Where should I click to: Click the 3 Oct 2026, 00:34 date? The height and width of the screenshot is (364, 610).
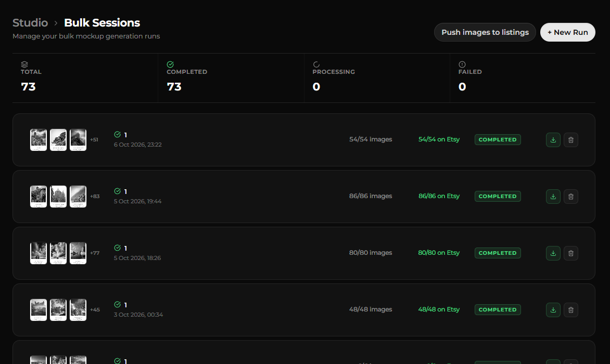138,315
